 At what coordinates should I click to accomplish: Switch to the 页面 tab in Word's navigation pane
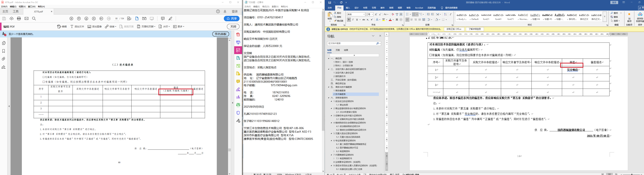[x=338, y=50]
